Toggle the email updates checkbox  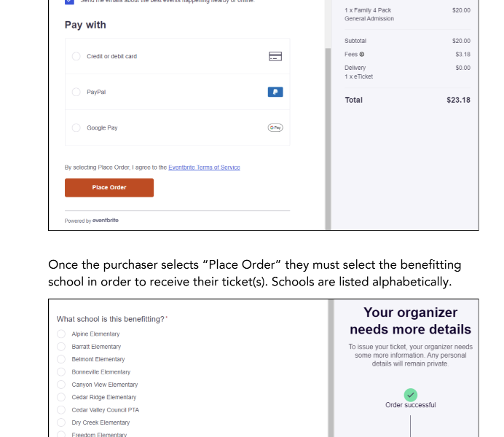pos(69,1)
